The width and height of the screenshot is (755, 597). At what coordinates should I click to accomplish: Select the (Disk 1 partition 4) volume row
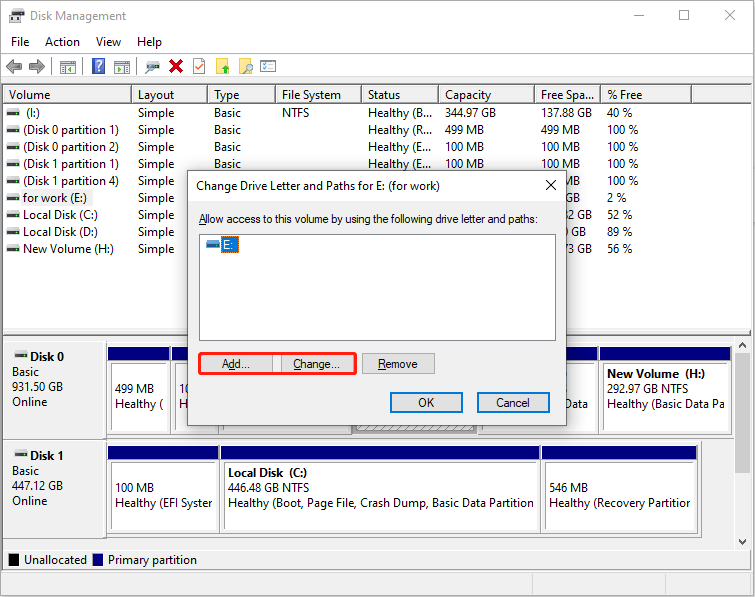71,181
